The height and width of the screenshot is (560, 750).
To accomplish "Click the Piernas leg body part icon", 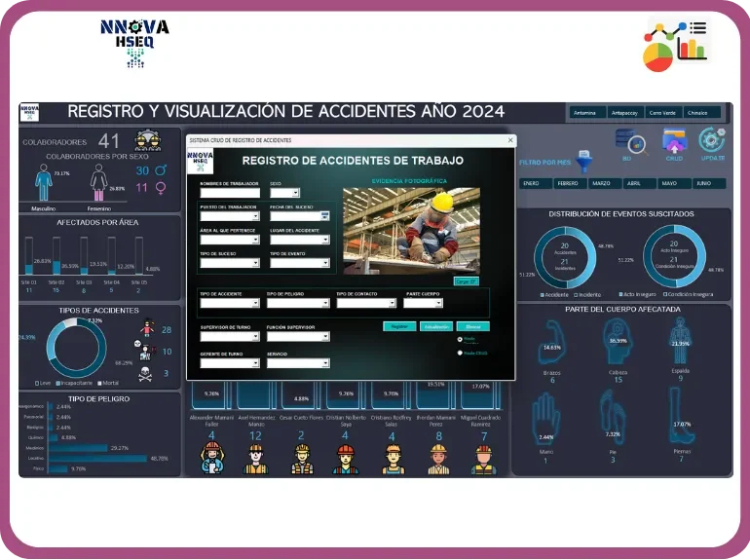I will 681,420.
